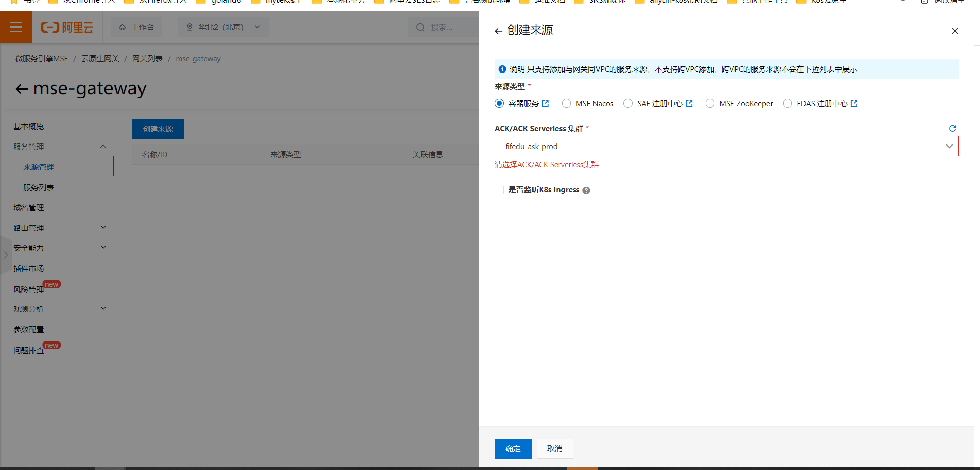The height and width of the screenshot is (470, 980).
Task: Select SAE 注册中心 source type
Action: click(628, 103)
